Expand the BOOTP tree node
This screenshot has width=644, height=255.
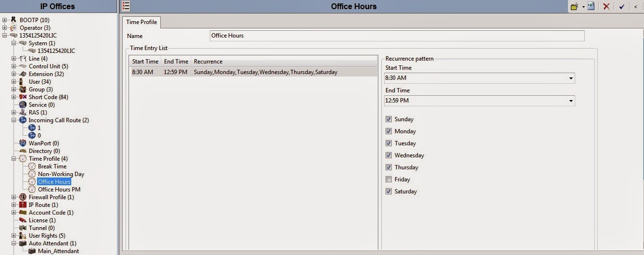pyautogui.click(x=4, y=20)
